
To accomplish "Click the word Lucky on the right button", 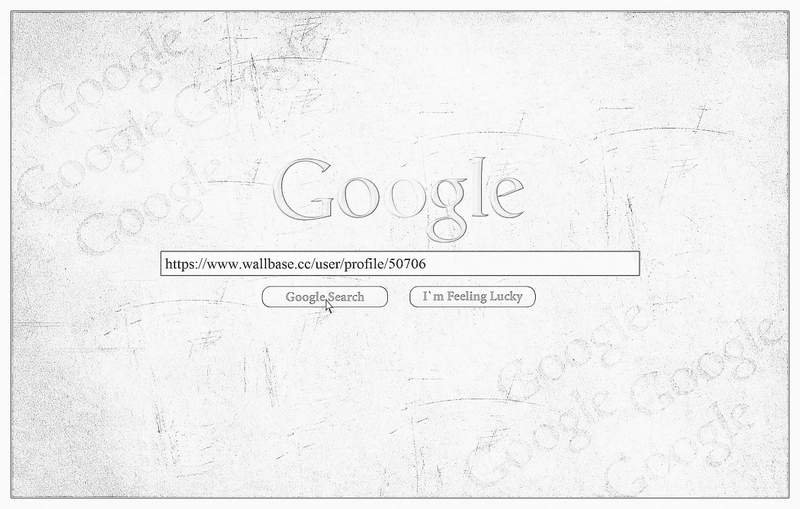I will (x=506, y=297).
